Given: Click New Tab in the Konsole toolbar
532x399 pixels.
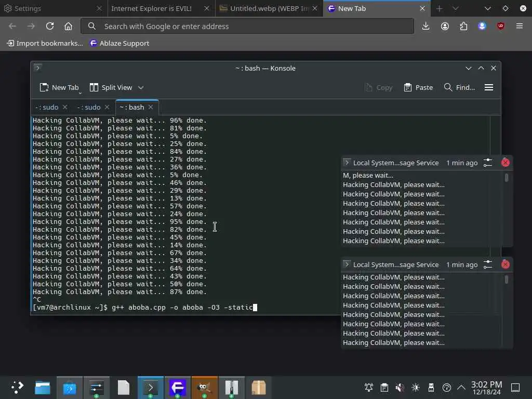Looking at the screenshot, I should click(x=59, y=87).
